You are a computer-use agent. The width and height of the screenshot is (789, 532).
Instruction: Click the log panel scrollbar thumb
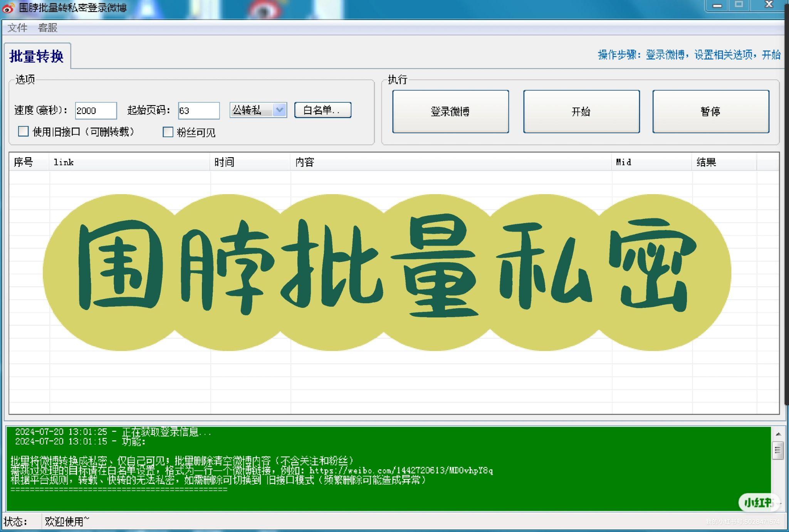[x=778, y=450]
